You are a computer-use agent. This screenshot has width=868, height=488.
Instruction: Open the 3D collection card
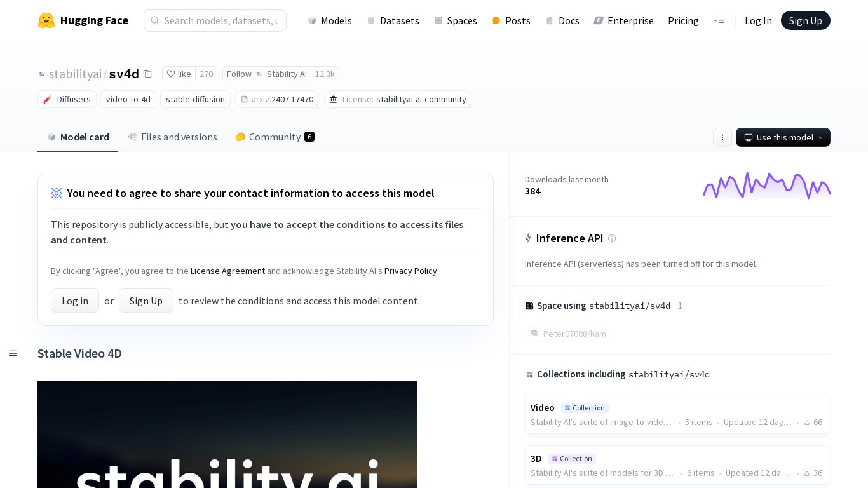677,465
